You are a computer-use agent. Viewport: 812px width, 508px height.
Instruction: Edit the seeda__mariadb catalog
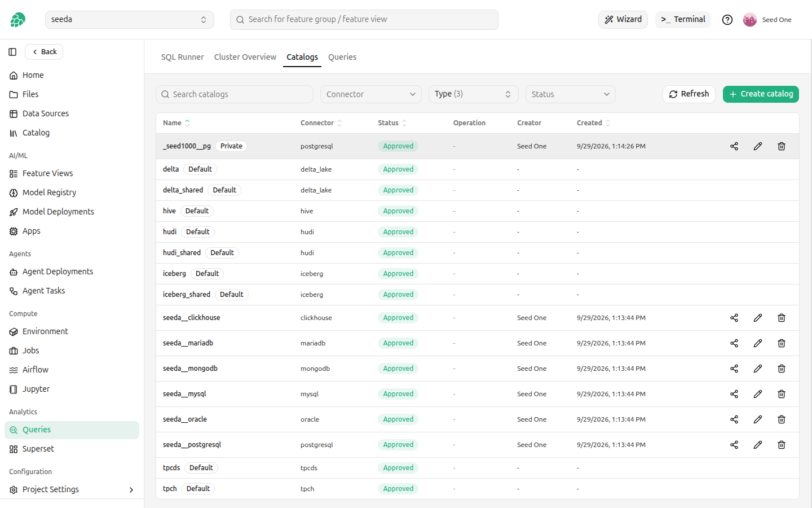coord(758,343)
